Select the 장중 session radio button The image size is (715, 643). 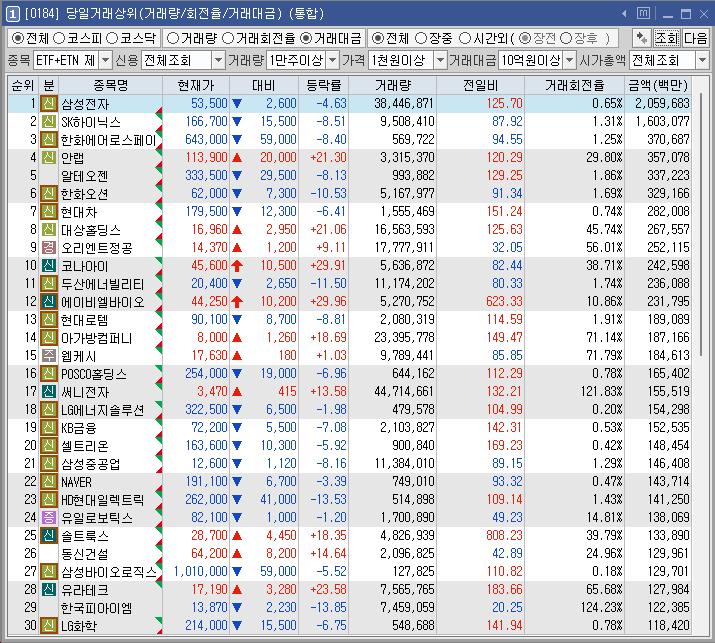[421, 38]
